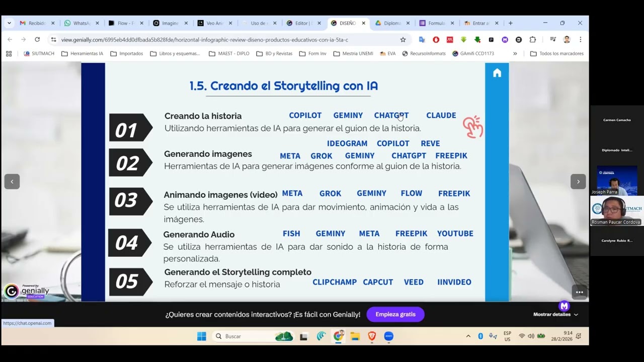Screen dimensions: 644x362
Task: Click the REVE link
Action: (x=430, y=143)
